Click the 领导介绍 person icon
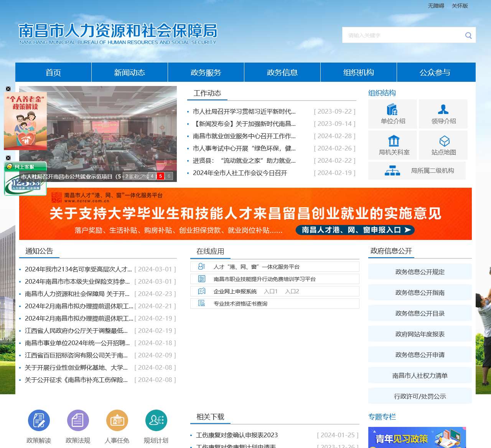The image size is (491, 448). click(443, 109)
